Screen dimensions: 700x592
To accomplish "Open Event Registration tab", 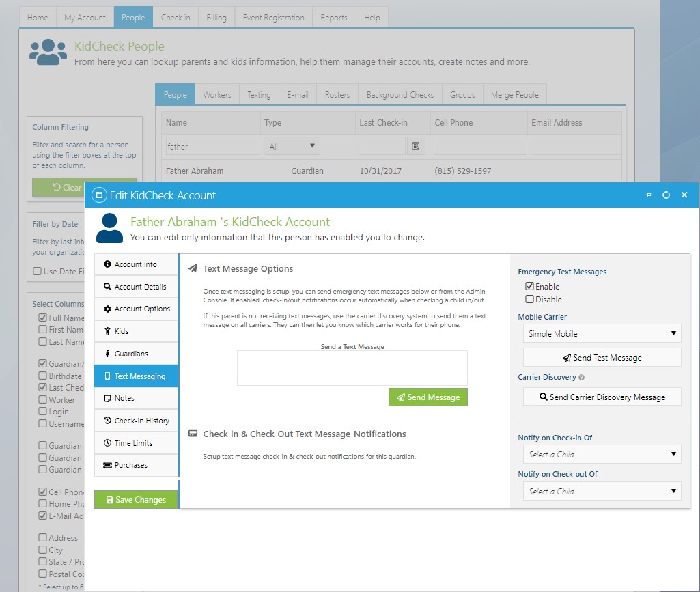I will tap(274, 18).
